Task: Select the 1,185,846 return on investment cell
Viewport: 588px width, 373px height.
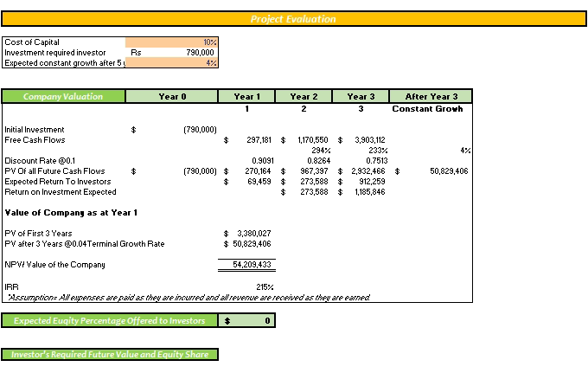Action: point(361,192)
